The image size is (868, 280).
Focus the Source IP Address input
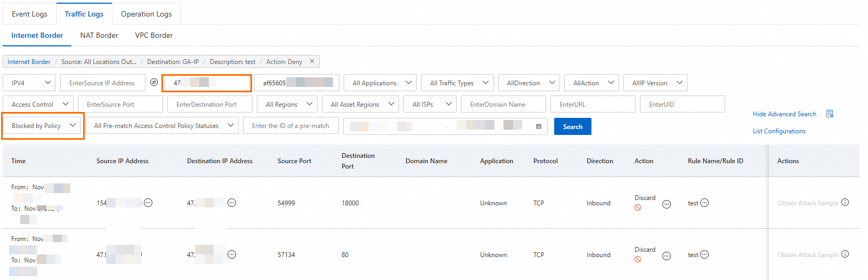[103, 83]
